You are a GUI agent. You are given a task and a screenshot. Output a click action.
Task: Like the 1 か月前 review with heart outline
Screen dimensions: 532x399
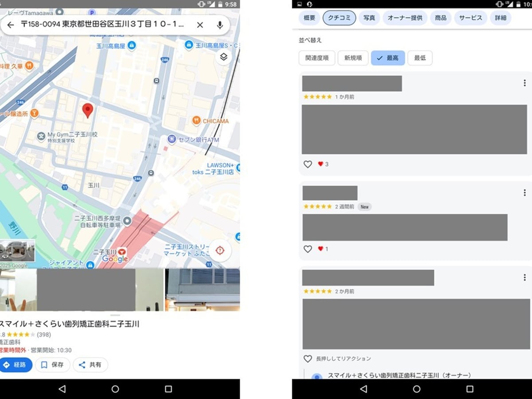click(x=308, y=164)
